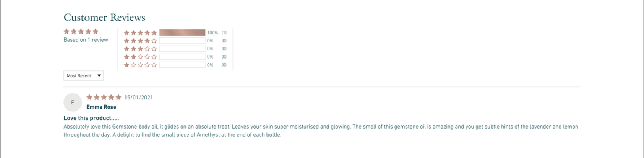Click the stars on Emma Rose's review
The height and width of the screenshot is (158, 644).
(104, 98)
